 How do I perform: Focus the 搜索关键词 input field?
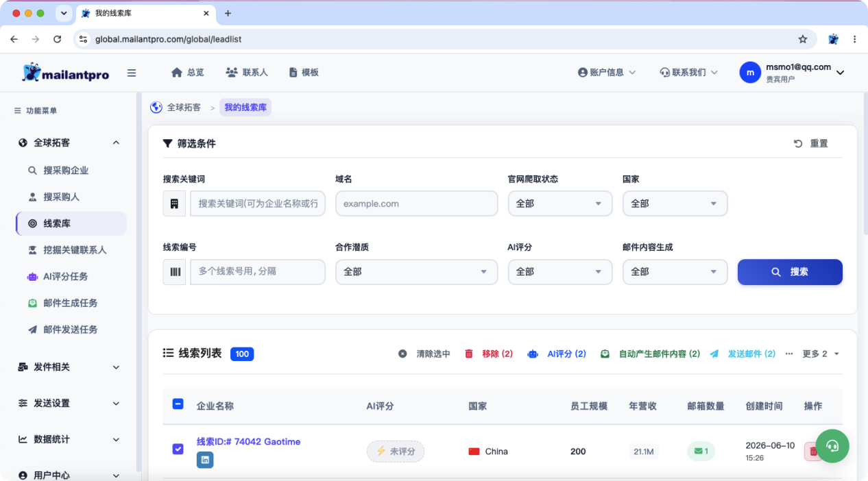tap(258, 203)
